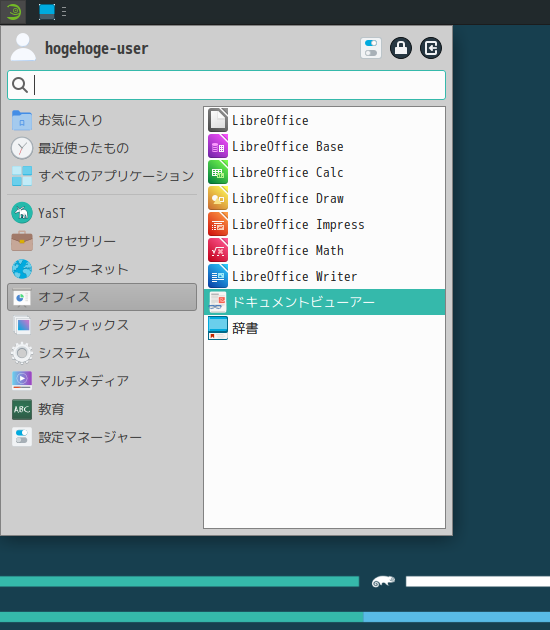Image resolution: width=550 pixels, height=630 pixels.
Task: Click the LibreOffice Base database icon
Action: [x=218, y=146]
